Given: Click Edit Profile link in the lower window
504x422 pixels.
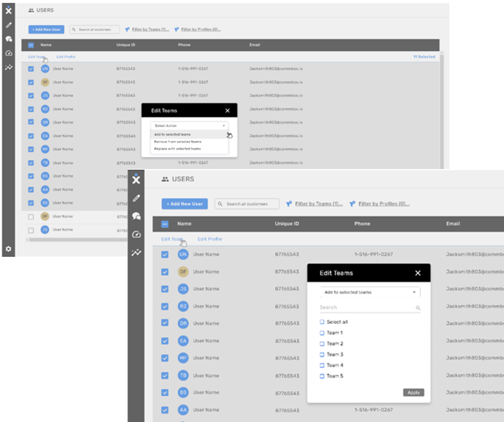Looking at the screenshot, I should pos(210,239).
